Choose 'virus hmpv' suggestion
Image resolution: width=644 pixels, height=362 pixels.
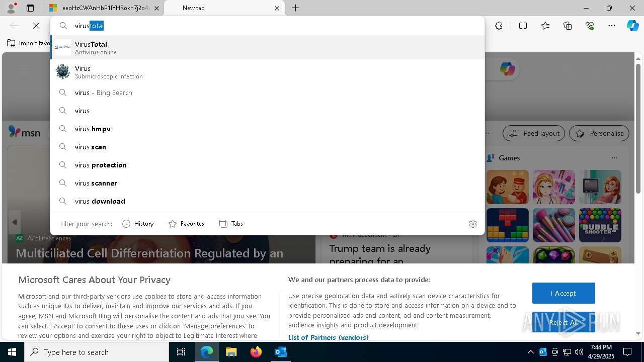(x=267, y=129)
